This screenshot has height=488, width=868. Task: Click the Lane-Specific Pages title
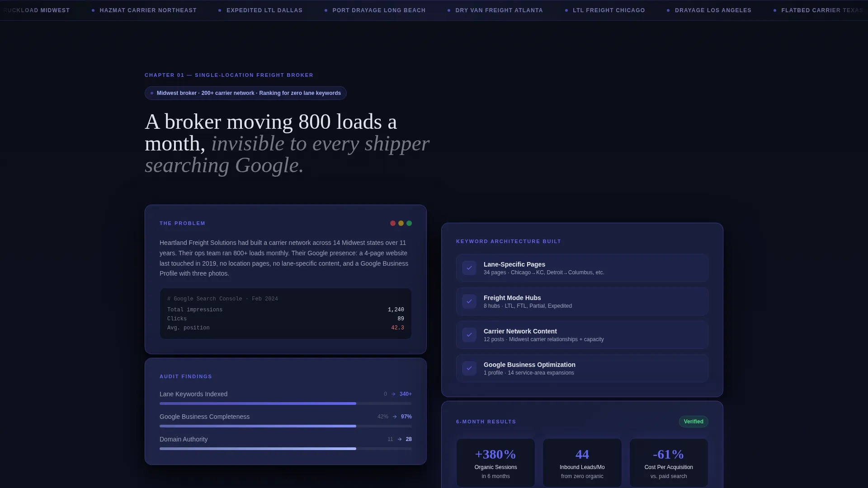(x=514, y=264)
